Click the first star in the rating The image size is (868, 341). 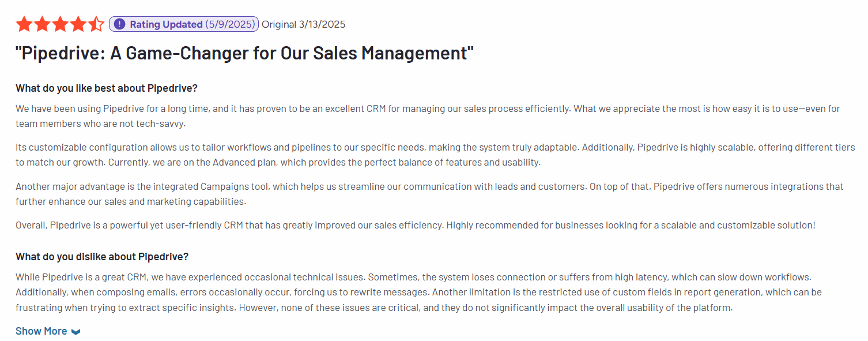coord(24,24)
